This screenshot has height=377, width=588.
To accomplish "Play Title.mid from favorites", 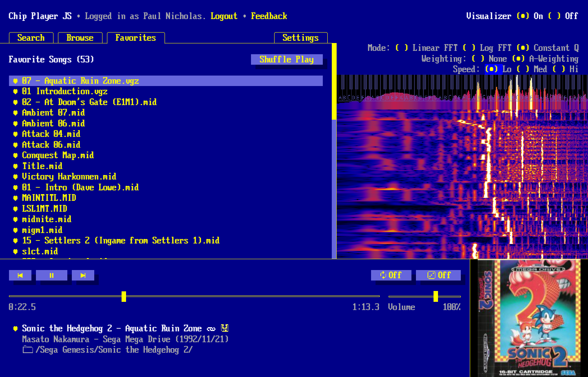I will pyautogui.click(x=42, y=166).
